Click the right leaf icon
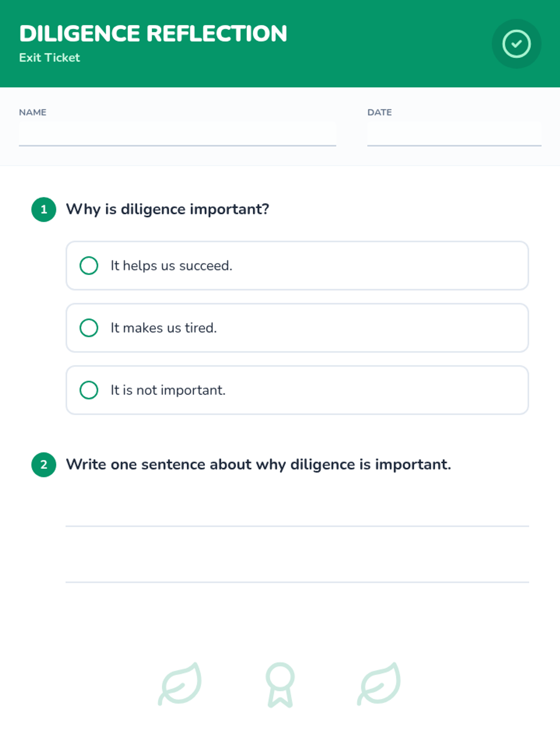Image resolution: width=560 pixels, height=747 pixels. tap(379, 684)
